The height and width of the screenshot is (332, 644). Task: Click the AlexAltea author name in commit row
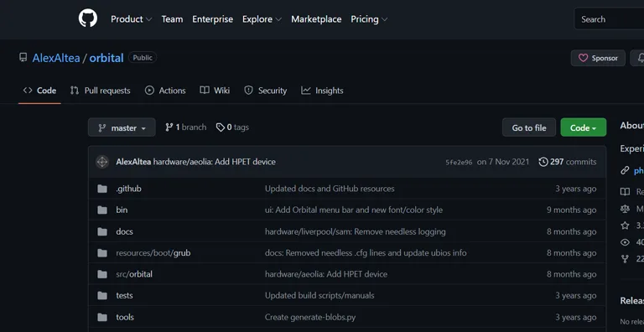point(133,162)
